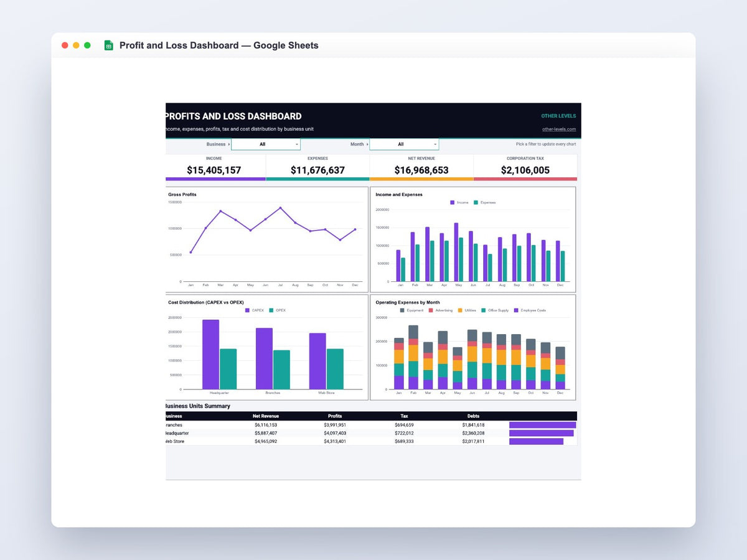This screenshot has height=560, width=747.
Task: Click the Equipment legend entry
Action: tap(411, 310)
